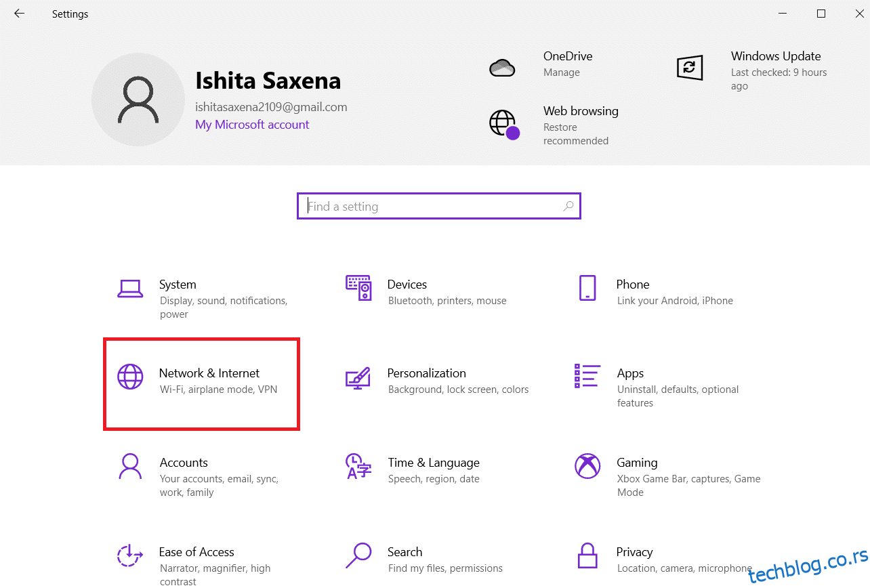
Task: Open Search settings title
Action: 405,552
